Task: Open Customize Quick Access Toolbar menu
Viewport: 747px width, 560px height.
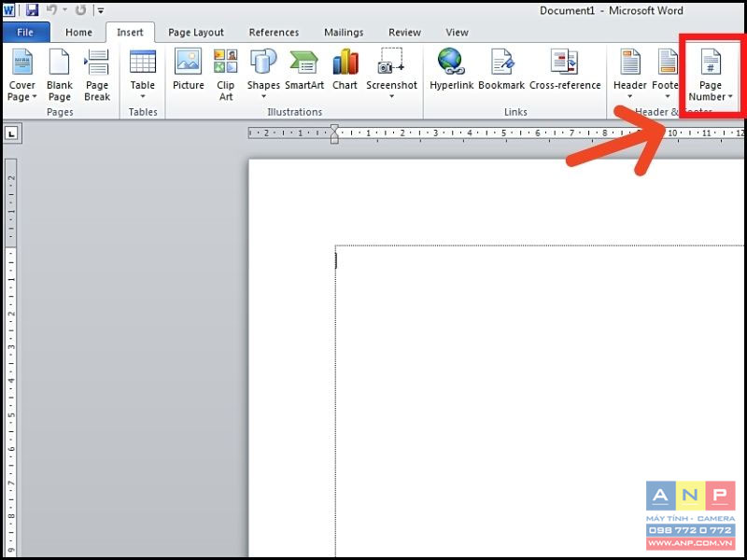Action: (101, 10)
